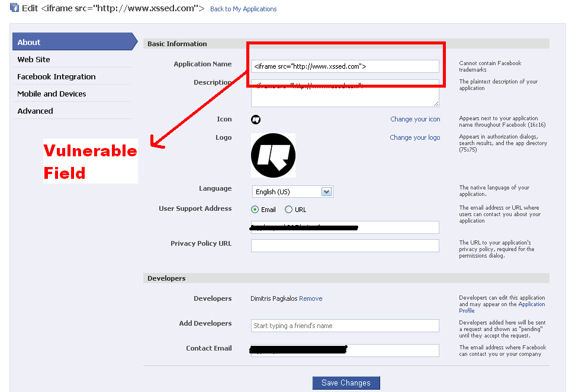Click 'Cannot contain Facebook trademarks' hint
Image resolution: width=585 pixels, height=392 pixels.
click(490, 66)
